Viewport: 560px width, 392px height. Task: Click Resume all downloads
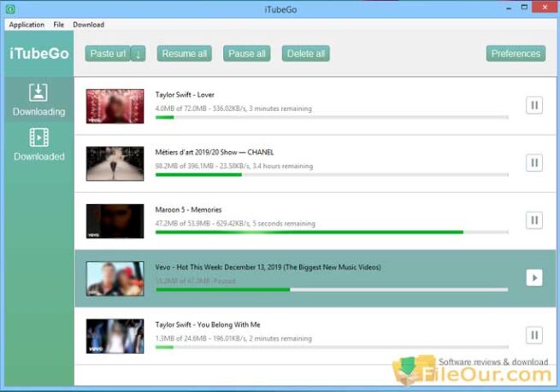click(x=185, y=54)
